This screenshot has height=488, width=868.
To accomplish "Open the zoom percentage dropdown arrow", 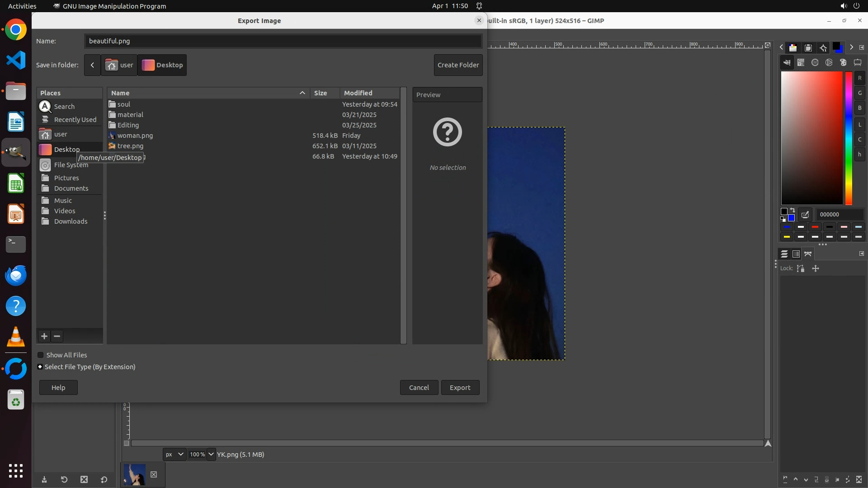I will 211,455.
